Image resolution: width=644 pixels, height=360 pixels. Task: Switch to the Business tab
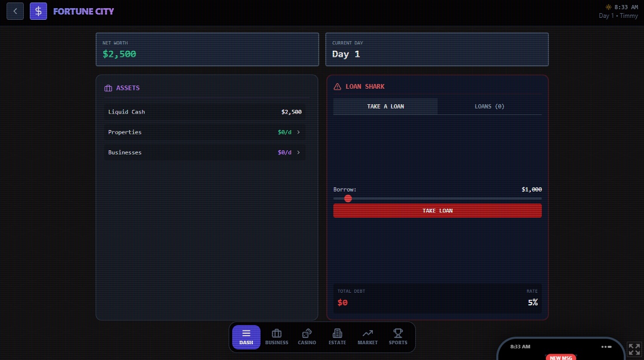(277, 337)
